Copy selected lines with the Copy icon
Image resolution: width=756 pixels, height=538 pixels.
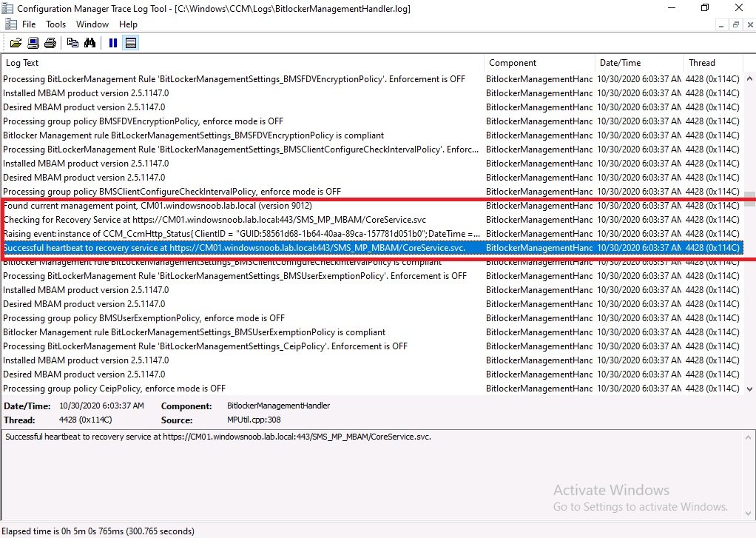pyautogui.click(x=72, y=43)
